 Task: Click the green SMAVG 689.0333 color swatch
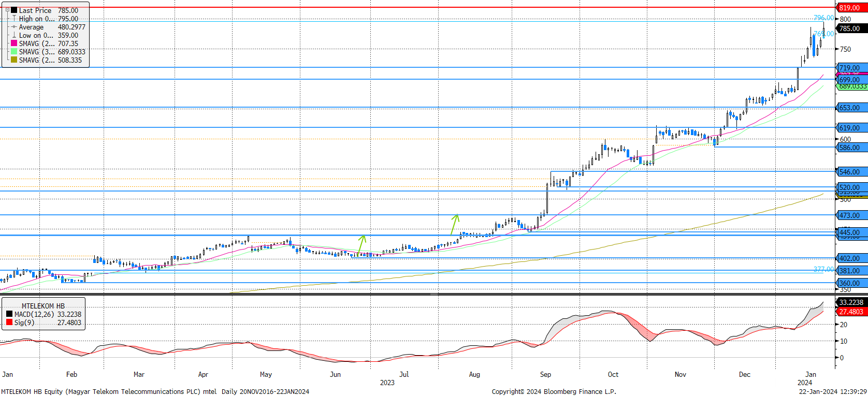tap(14, 52)
